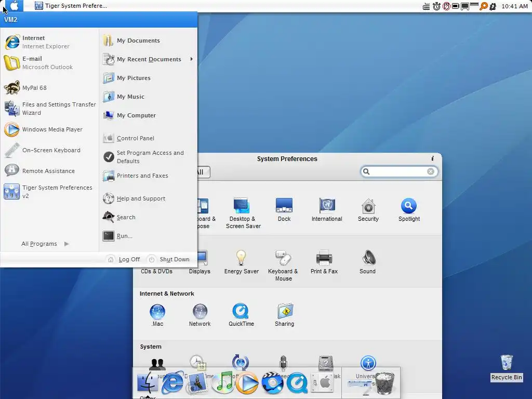This screenshot has height=399, width=532.
Task: Open International preferences
Action: (x=327, y=210)
